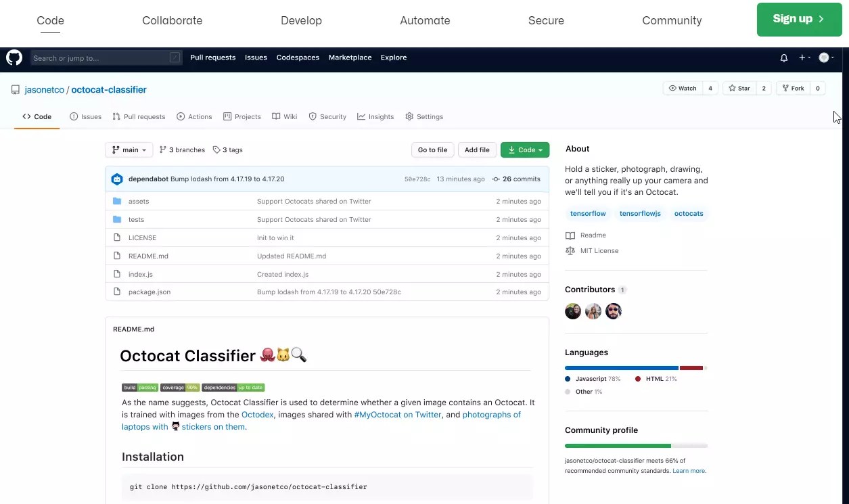Viewport: 849px width, 504px height.
Task: View commit history via the 26 commits icon
Action: [x=497, y=179]
